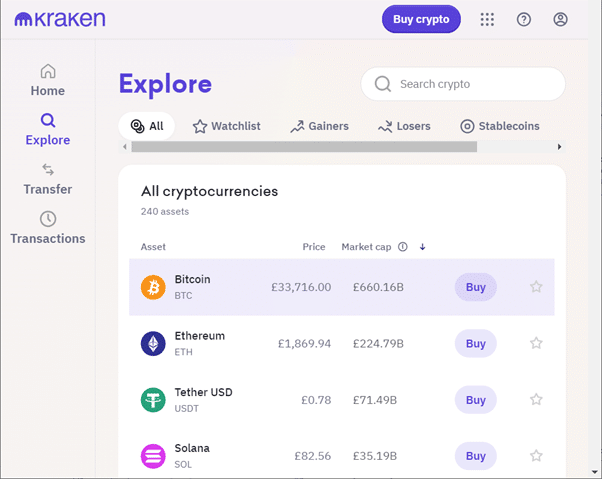Open the Ethereum asset name
The image size is (602, 479).
coord(200,335)
